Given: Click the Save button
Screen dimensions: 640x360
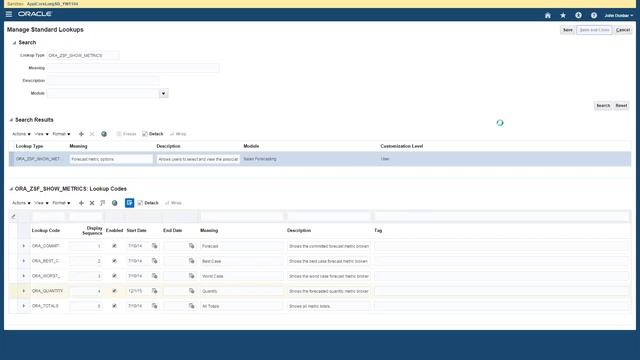Looking at the screenshot, I should tap(568, 30).
